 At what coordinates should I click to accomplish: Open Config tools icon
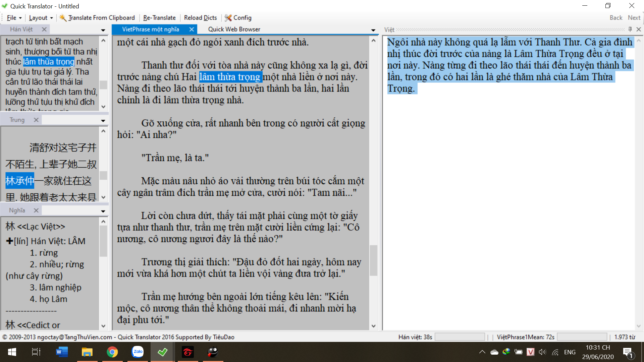pos(228,18)
